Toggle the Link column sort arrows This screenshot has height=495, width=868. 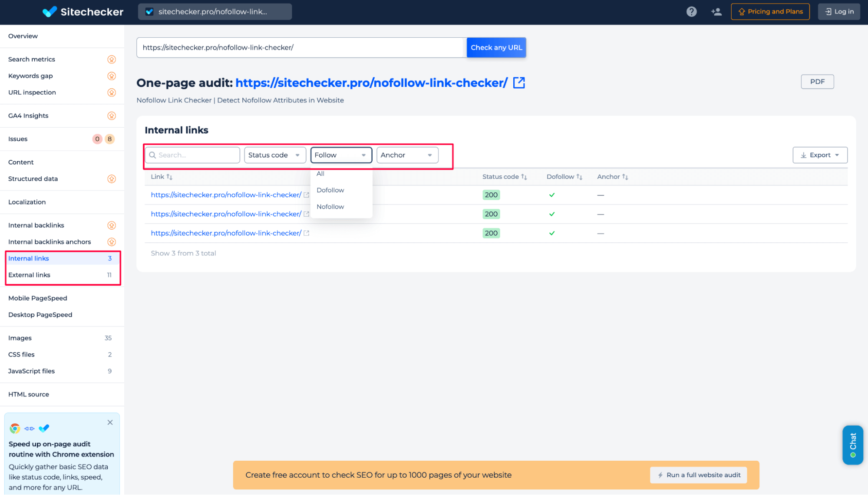[169, 177]
